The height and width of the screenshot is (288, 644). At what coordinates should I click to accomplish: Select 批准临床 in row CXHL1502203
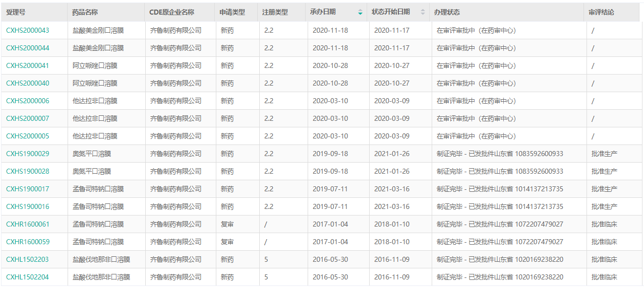[x=604, y=259]
